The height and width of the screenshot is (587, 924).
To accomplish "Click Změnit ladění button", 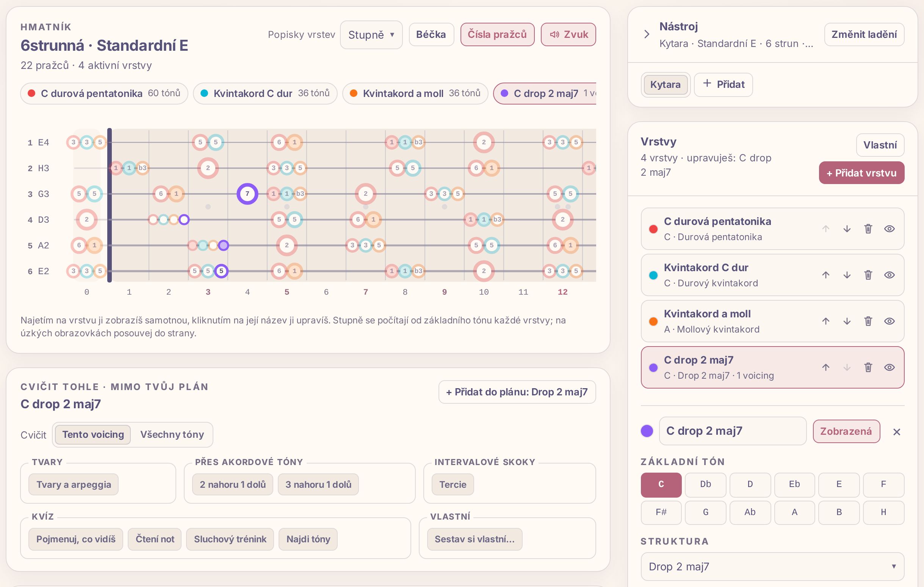I will [x=864, y=34].
